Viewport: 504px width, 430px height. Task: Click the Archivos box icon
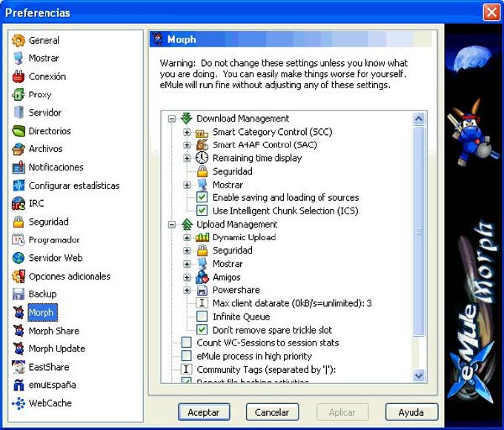coord(19,149)
